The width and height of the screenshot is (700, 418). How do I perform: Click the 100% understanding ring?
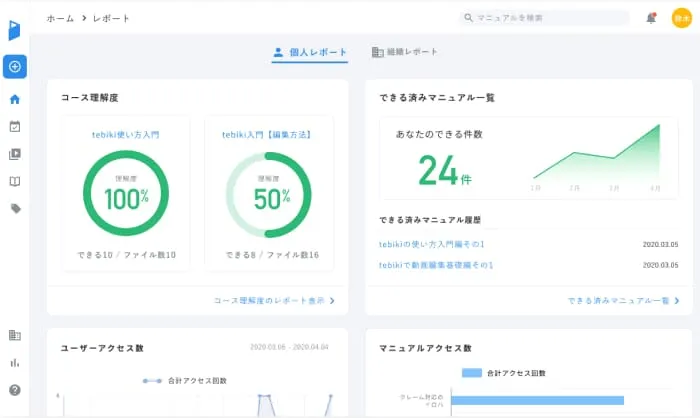[126, 193]
